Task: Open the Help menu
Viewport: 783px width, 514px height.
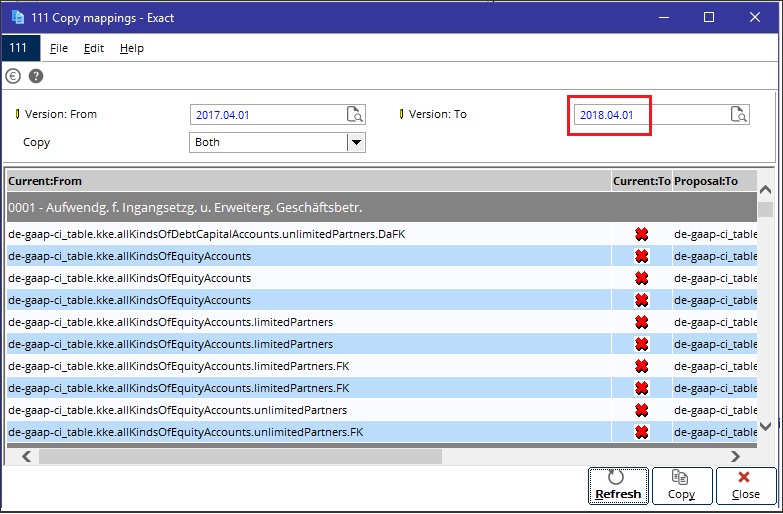Action: (132, 48)
